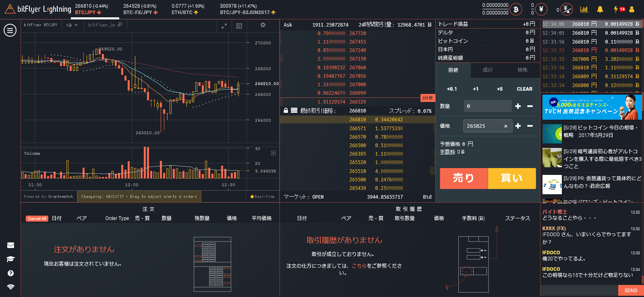
Task: Open the hamburger menu in left sidebar
Action: (x=10, y=30)
